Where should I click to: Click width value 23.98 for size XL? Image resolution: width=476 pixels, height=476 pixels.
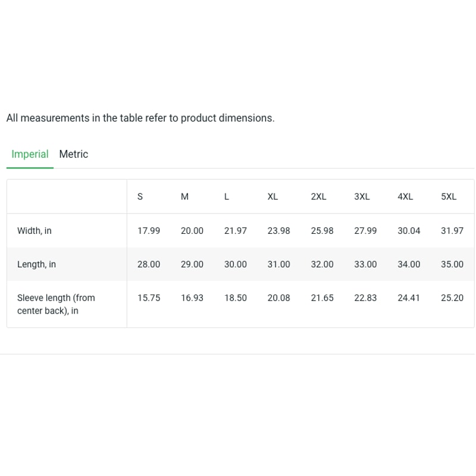click(x=279, y=231)
